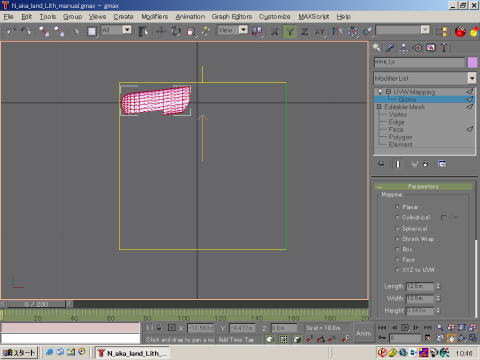Open the View reference coordinate dropdown
480x360 pixels.
[244, 30]
